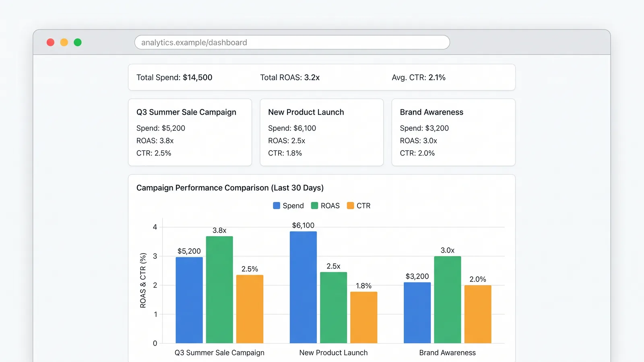644x362 pixels.
Task: Toggle the Spend legend item
Action: 288,206
